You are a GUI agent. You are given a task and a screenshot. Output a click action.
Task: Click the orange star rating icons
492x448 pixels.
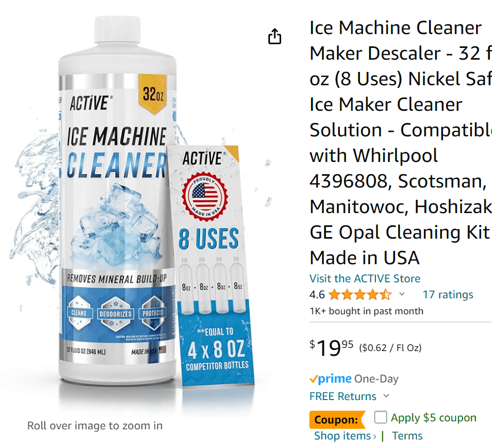click(359, 295)
